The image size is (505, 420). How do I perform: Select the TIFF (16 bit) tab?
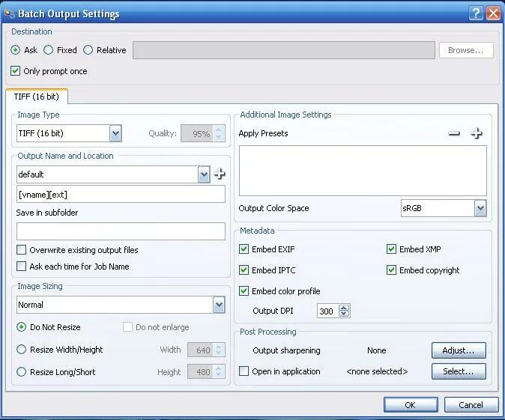(x=37, y=97)
